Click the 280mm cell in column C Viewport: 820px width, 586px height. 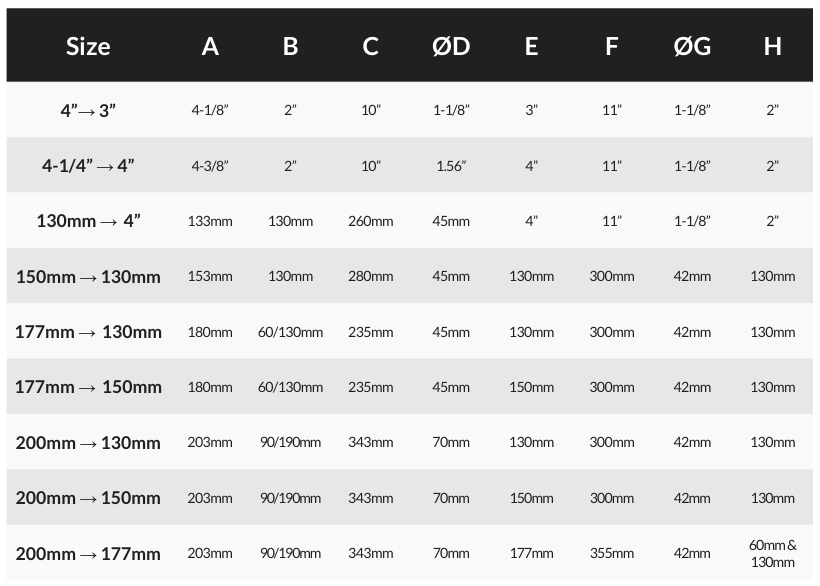(x=370, y=276)
